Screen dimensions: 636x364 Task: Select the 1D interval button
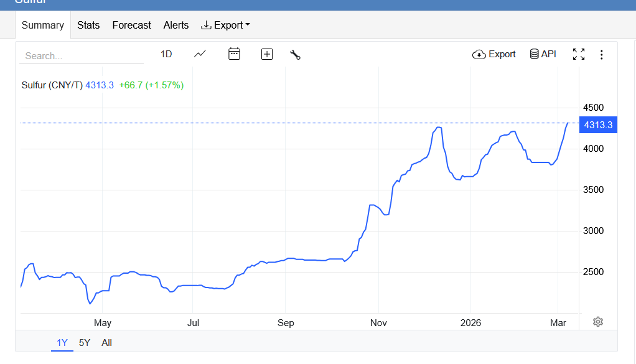coord(166,54)
